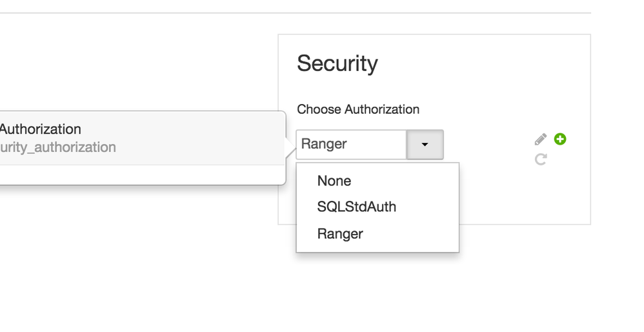The width and height of the screenshot is (644, 332).
Task: Click the black caret inside dropdown button
Action: pyautogui.click(x=425, y=145)
